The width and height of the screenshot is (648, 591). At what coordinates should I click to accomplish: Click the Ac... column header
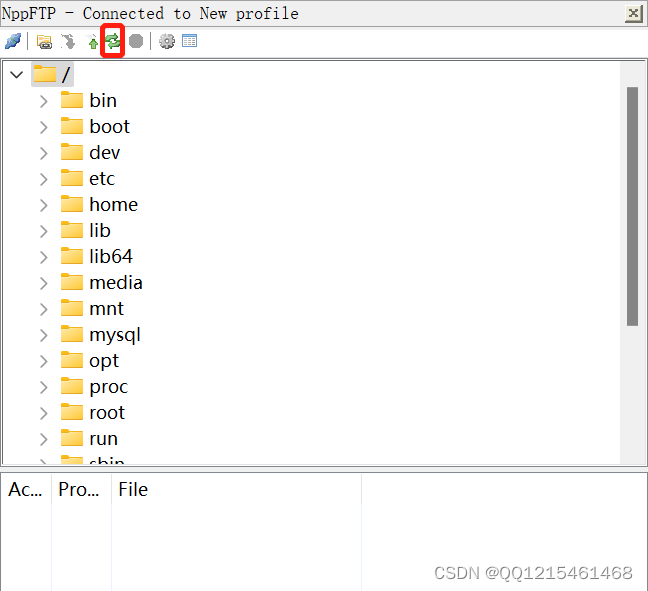coord(26,490)
